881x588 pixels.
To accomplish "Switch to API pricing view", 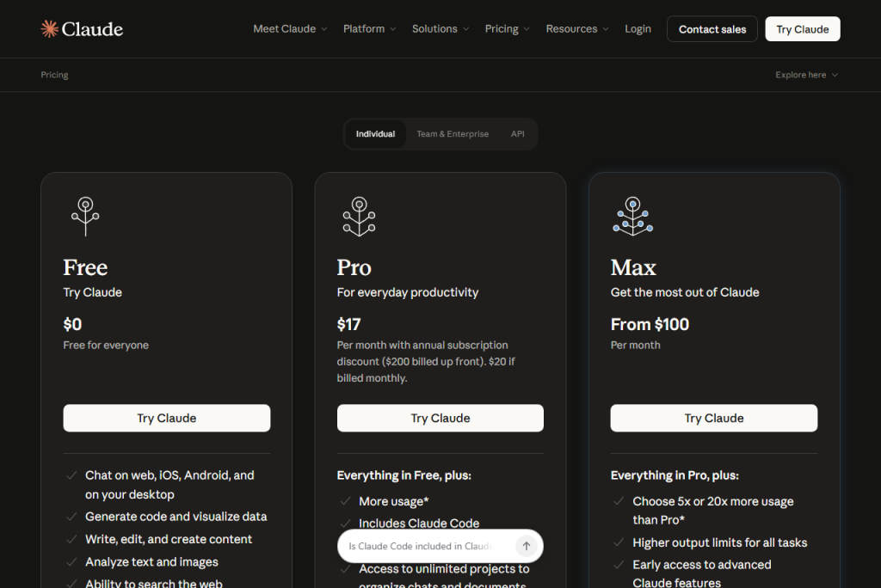I will (517, 134).
